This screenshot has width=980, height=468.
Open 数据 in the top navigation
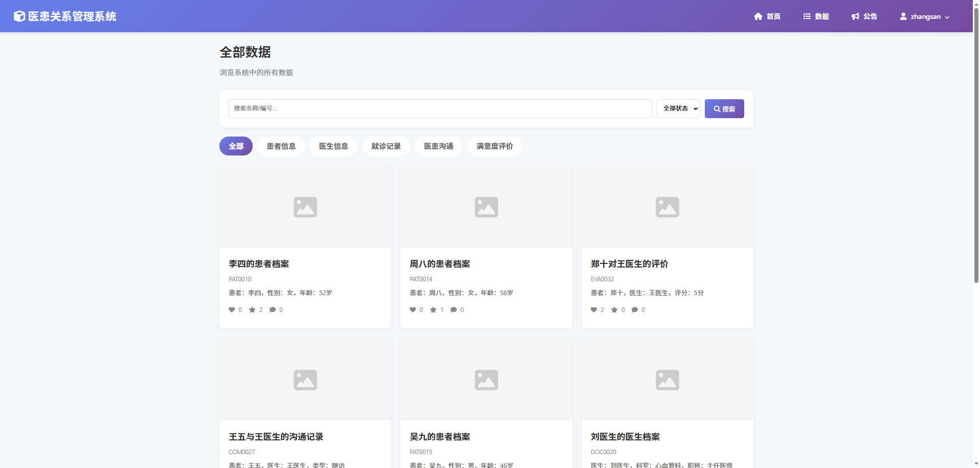point(816,16)
